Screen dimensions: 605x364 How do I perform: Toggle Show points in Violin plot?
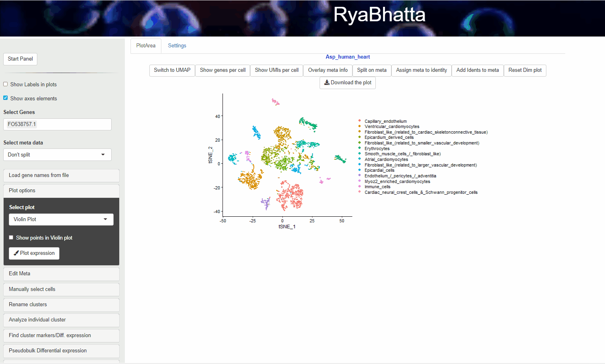pyautogui.click(x=11, y=238)
